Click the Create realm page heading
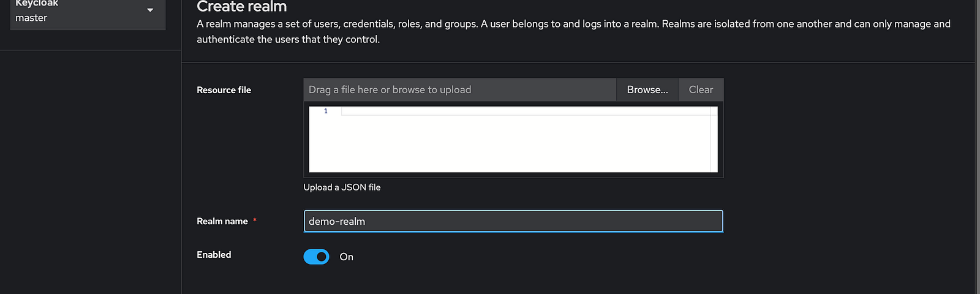The height and width of the screenshot is (294, 980). coord(242,7)
